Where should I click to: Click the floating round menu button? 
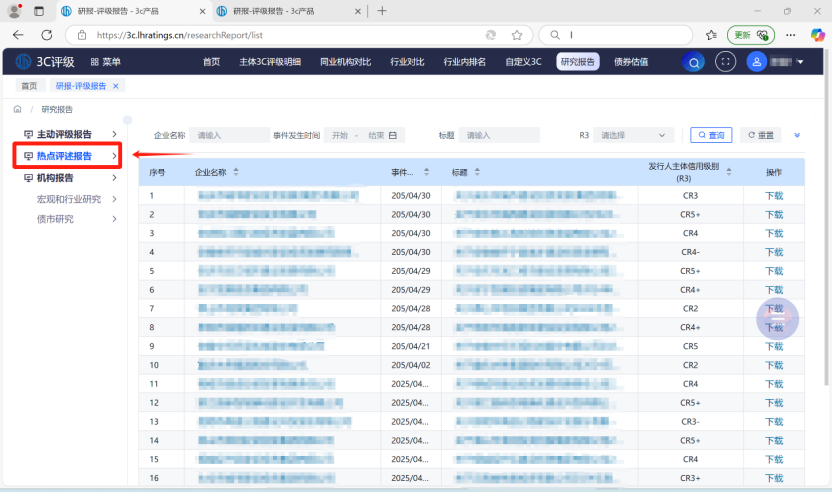tap(777, 318)
